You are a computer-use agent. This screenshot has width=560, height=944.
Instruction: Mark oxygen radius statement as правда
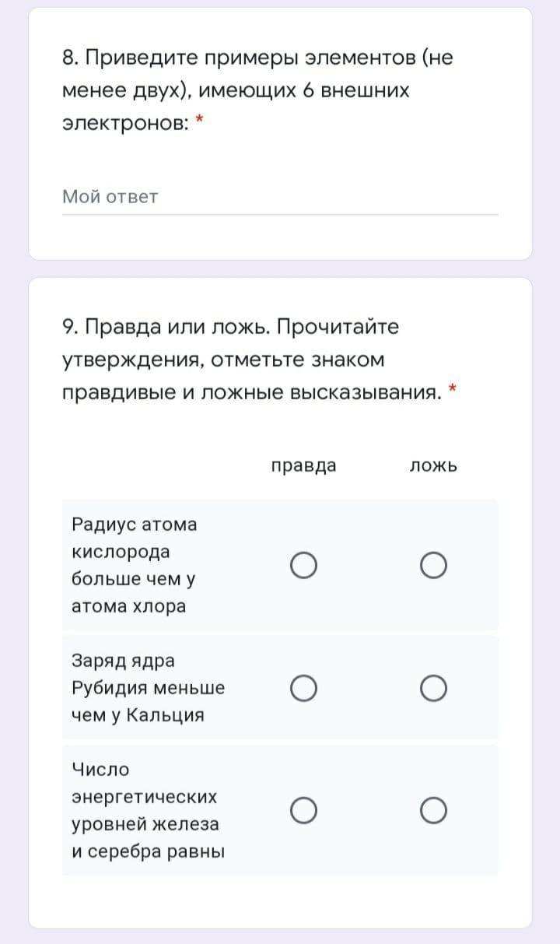304,566
